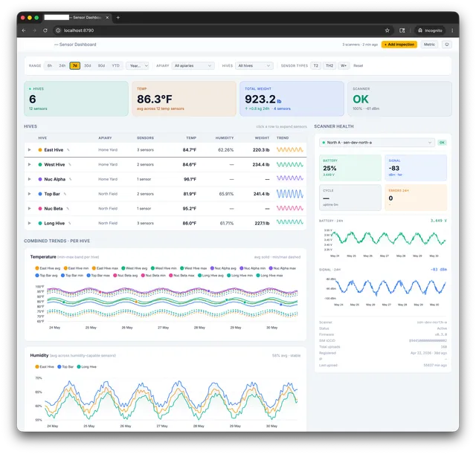Image resolution: width=476 pixels, height=454 pixels.
Task: Reload the page with the refresh icon
Action: 45,30
